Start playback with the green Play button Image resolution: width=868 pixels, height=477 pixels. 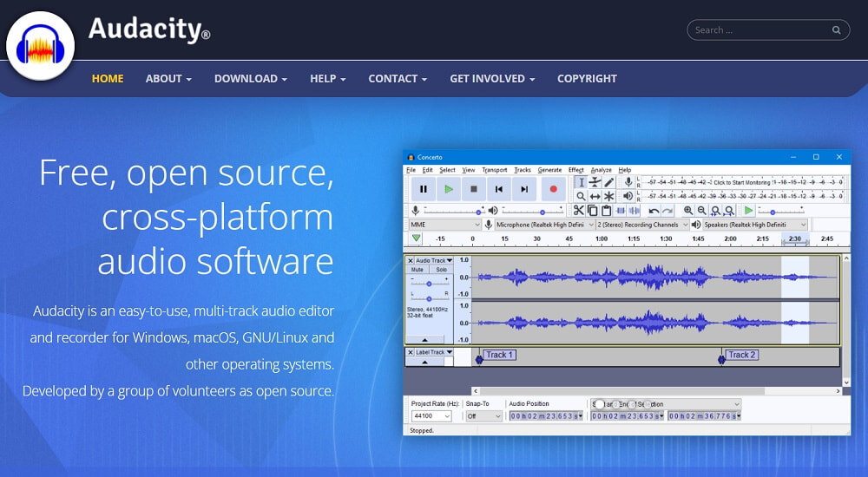[449, 189]
